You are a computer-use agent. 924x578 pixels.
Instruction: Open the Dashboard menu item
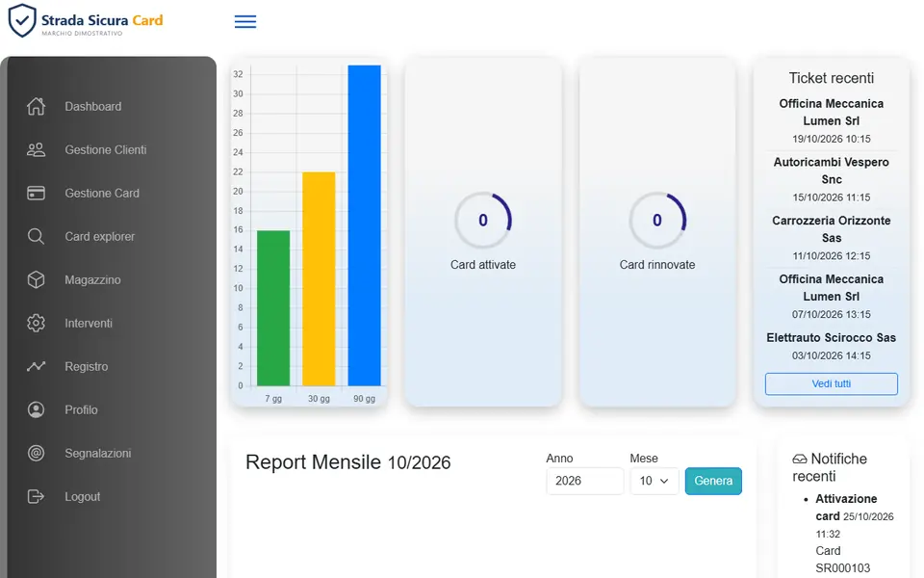pos(93,106)
